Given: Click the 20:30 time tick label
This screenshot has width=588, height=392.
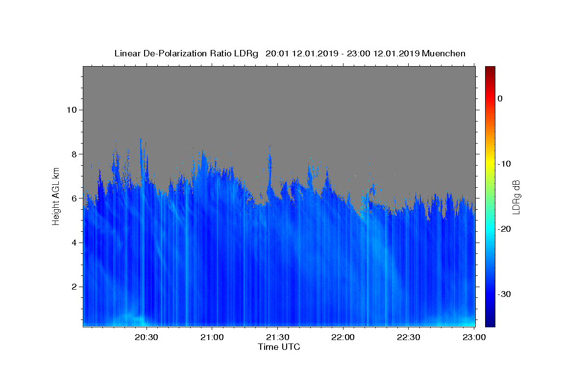Looking at the screenshot, I should coord(147,338).
